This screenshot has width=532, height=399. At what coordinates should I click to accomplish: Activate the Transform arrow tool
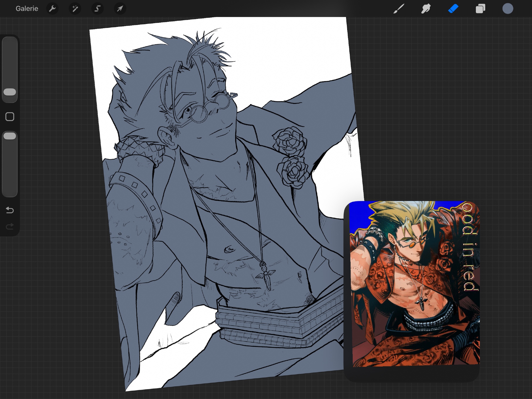(x=120, y=9)
